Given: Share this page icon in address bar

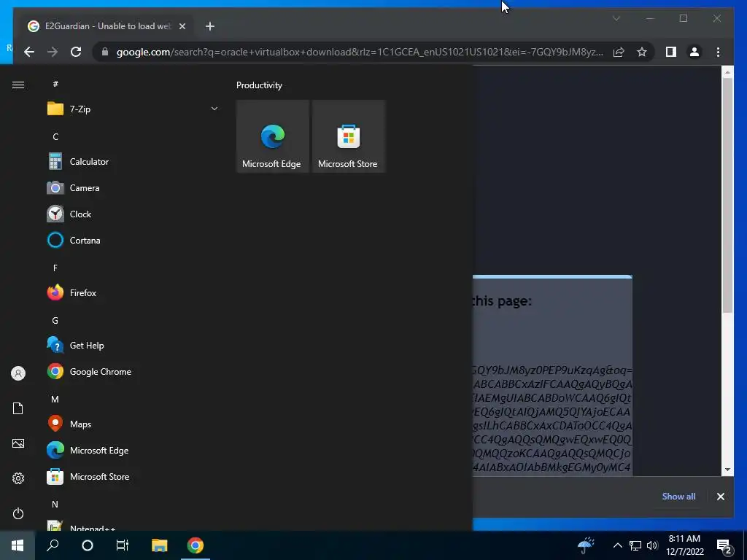Looking at the screenshot, I should tap(619, 52).
